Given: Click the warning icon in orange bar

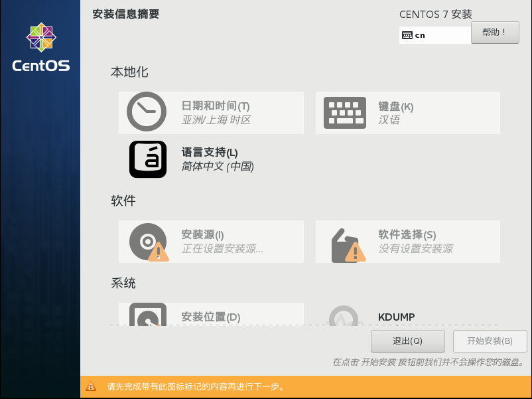Looking at the screenshot, I should (91, 386).
